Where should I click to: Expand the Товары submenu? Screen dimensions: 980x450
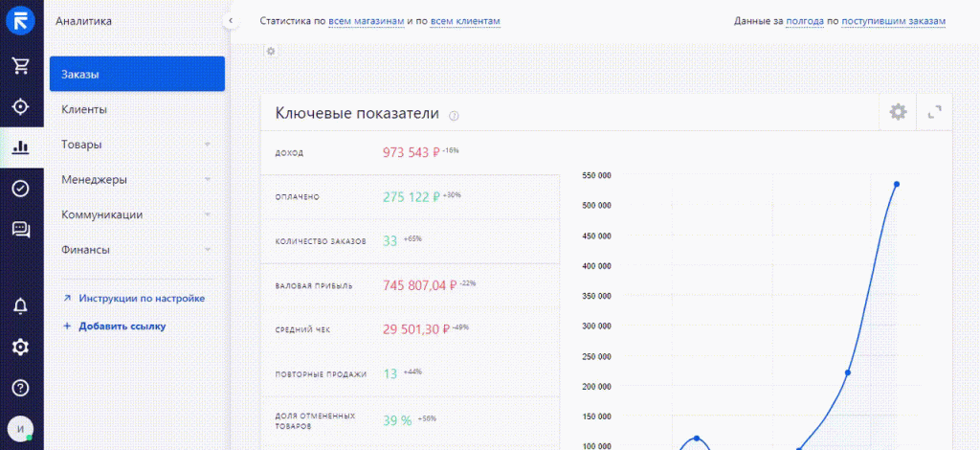208,145
